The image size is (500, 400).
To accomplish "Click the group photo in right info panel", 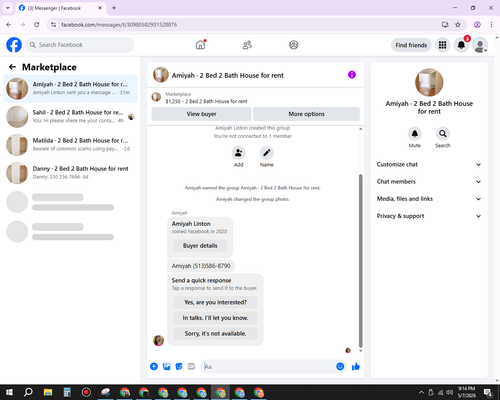I will point(429,82).
